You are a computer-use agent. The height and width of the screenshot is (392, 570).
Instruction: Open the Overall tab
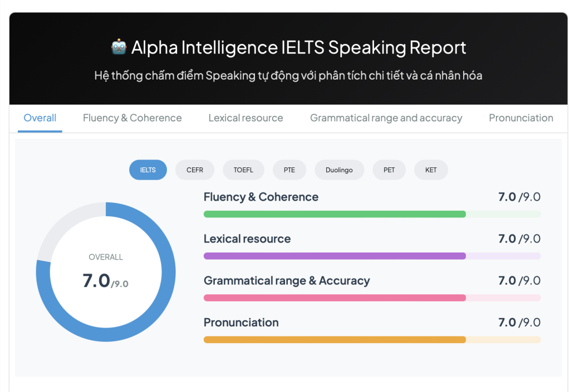click(x=40, y=118)
